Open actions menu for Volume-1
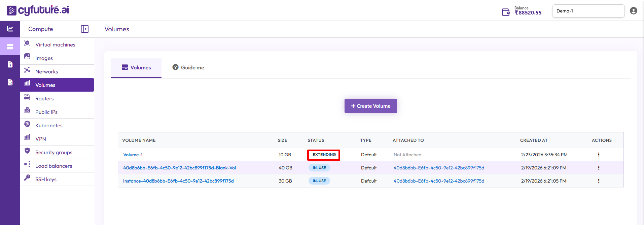This screenshot has height=225, width=644. [599, 155]
